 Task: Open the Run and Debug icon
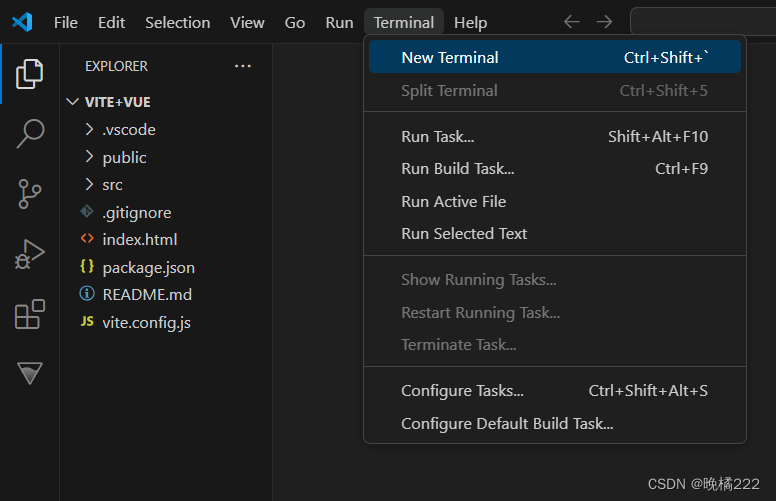tap(30, 254)
